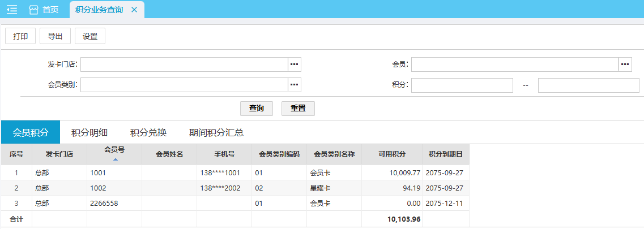This screenshot has height=229, width=644.
Task: Select member number 2266558 cell
Action: tap(114, 203)
